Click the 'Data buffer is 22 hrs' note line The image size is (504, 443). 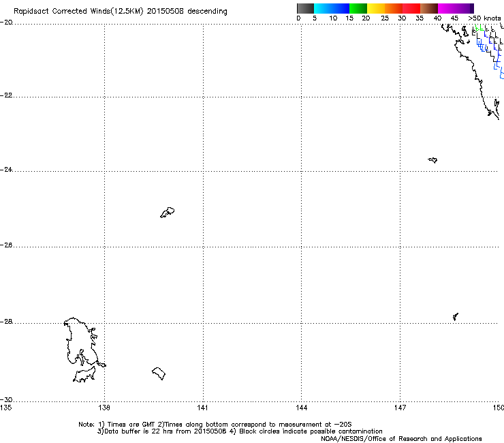click(240, 431)
